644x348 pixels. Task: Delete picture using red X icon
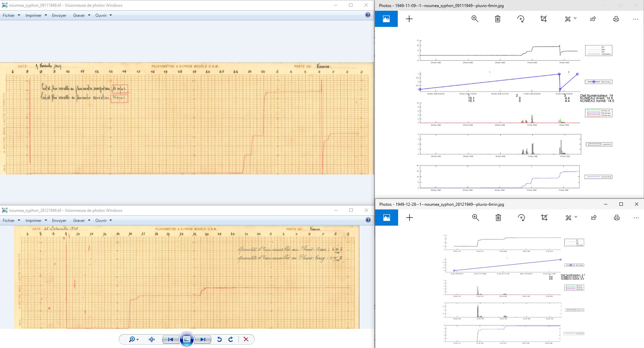point(246,339)
